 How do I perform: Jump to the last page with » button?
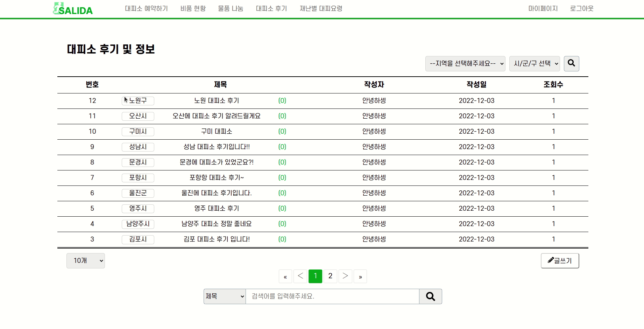click(x=360, y=276)
